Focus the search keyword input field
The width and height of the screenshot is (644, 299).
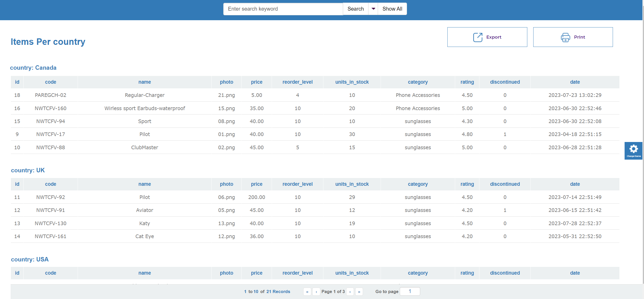point(283,9)
